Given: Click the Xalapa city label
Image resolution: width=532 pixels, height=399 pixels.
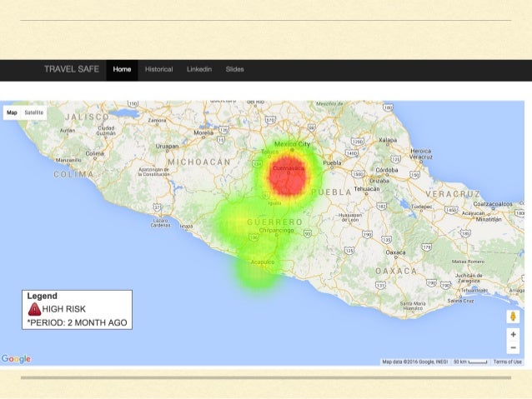Looking at the screenshot, I should click(x=388, y=140).
